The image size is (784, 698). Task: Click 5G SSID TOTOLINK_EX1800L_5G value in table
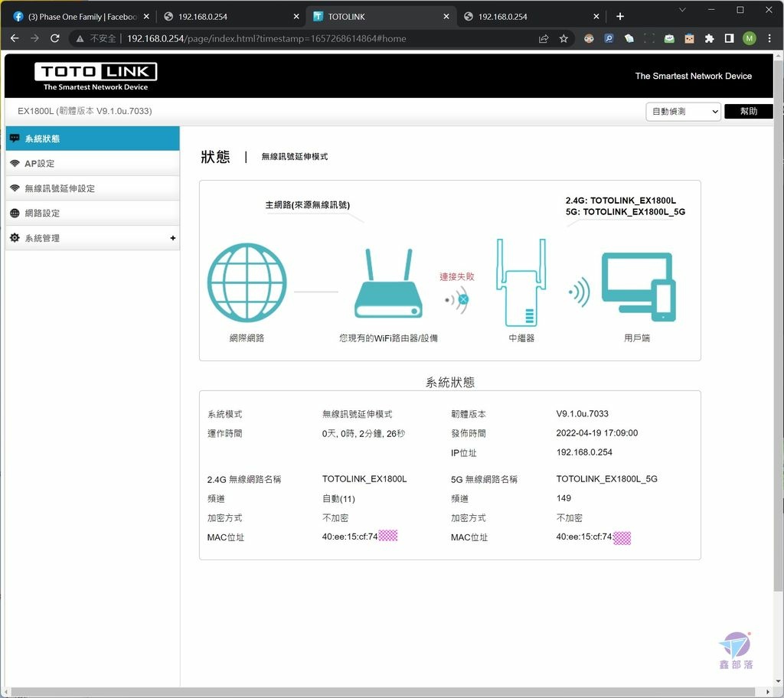[x=606, y=479]
